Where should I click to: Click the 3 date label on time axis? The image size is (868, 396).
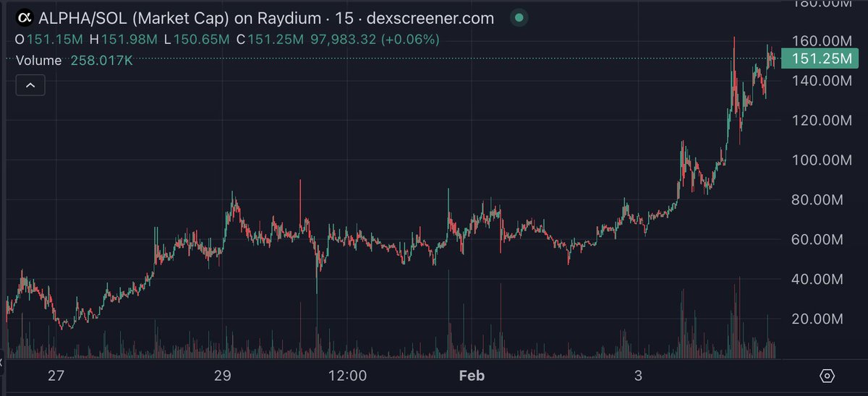tap(637, 376)
